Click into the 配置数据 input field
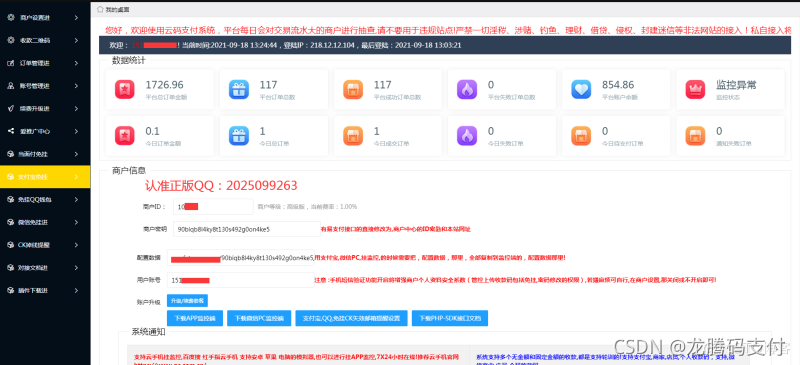The width and height of the screenshot is (800, 365). click(x=240, y=258)
